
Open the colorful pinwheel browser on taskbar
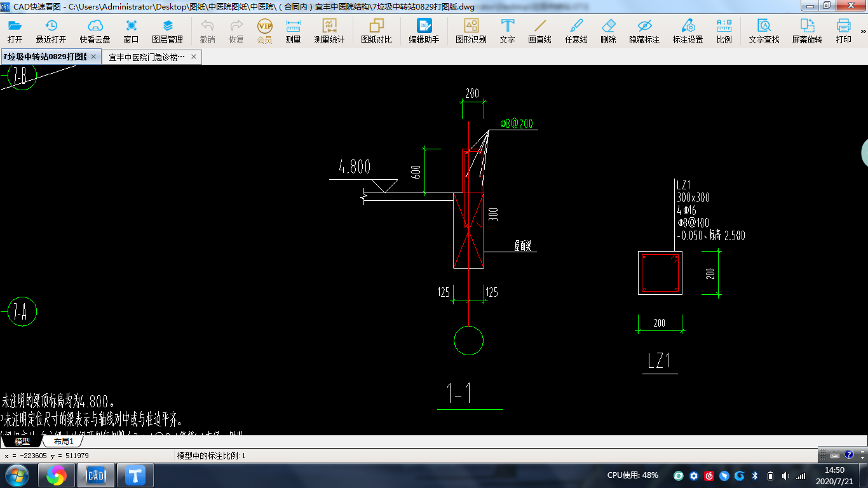tap(56, 475)
